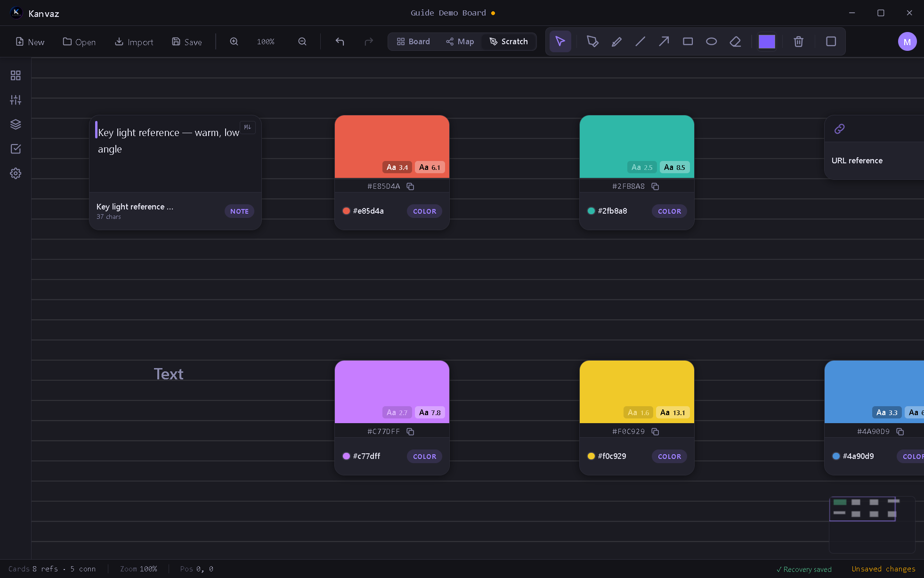Select the rectangle shape tool
This screenshot has height=578, width=924.
(x=688, y=41)
